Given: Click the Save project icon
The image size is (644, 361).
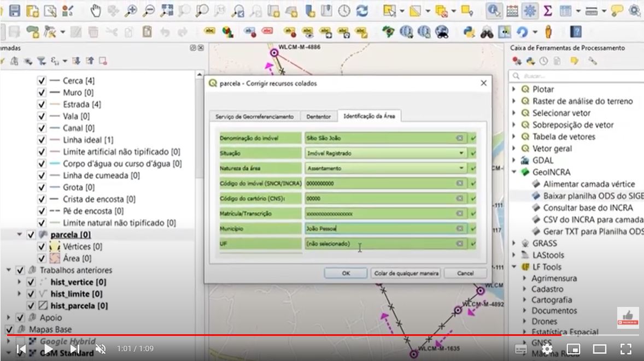Looking at the screenshot, I should coord(15,11).
